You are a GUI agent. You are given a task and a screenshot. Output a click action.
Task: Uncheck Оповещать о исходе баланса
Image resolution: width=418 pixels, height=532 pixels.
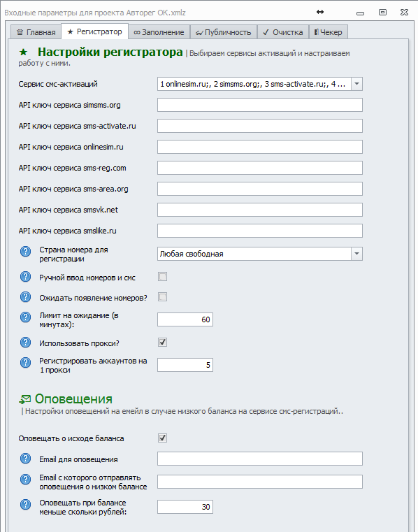(163, 438)
